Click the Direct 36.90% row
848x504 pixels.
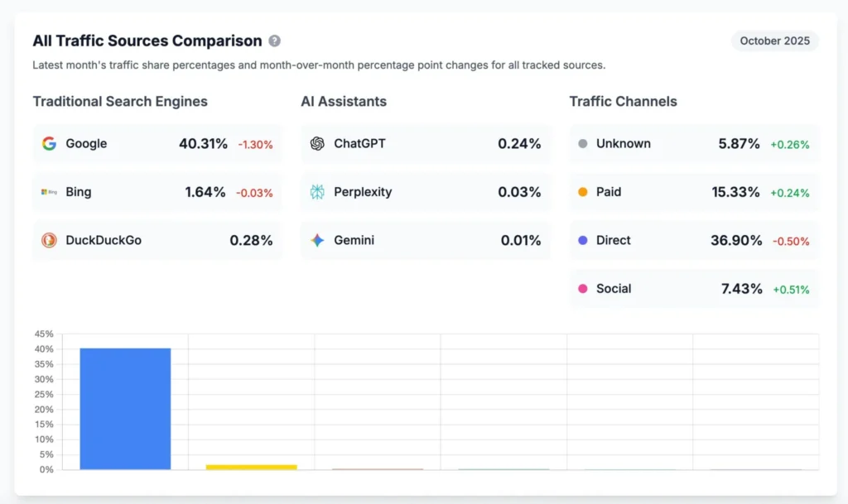pos(693,241)
